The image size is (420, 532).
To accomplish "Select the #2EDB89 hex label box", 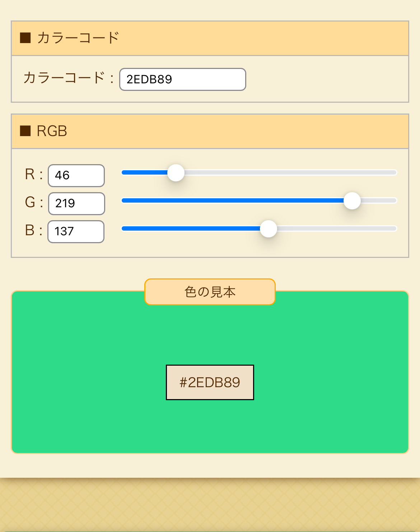I will click(x=210, y=382).
